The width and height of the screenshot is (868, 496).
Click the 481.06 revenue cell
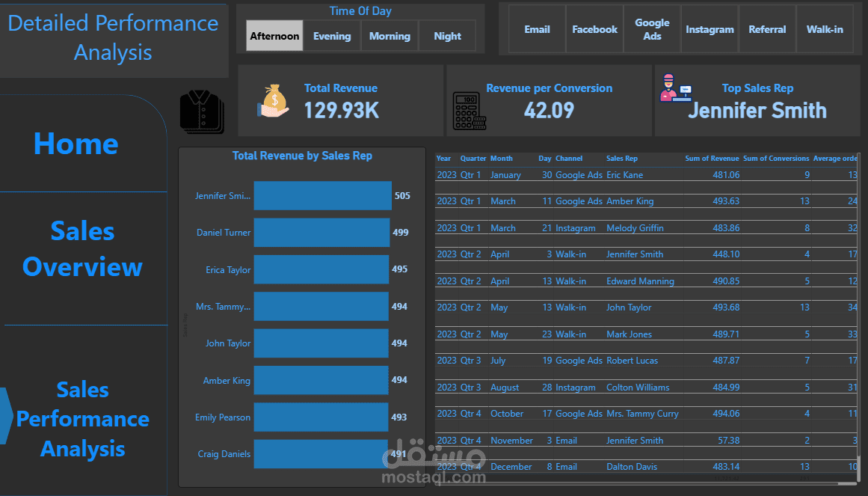click(726, 175)
